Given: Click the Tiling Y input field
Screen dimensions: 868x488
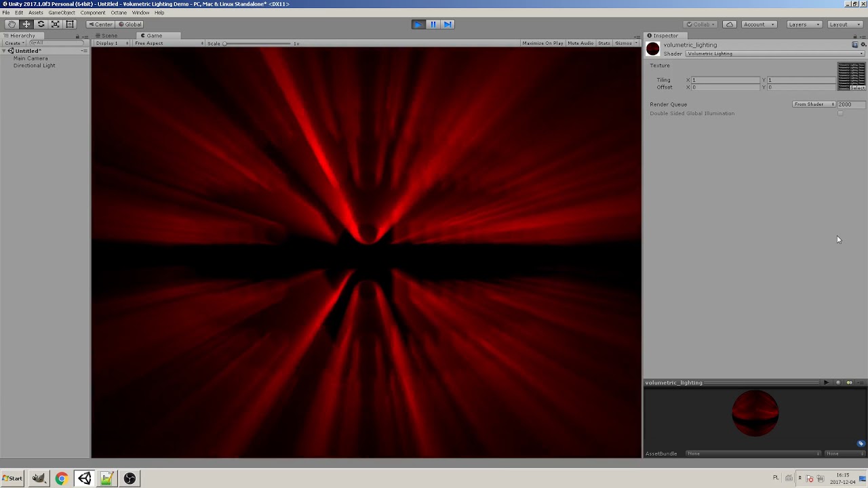Looking at the screenshot, I should coord(802,80).
